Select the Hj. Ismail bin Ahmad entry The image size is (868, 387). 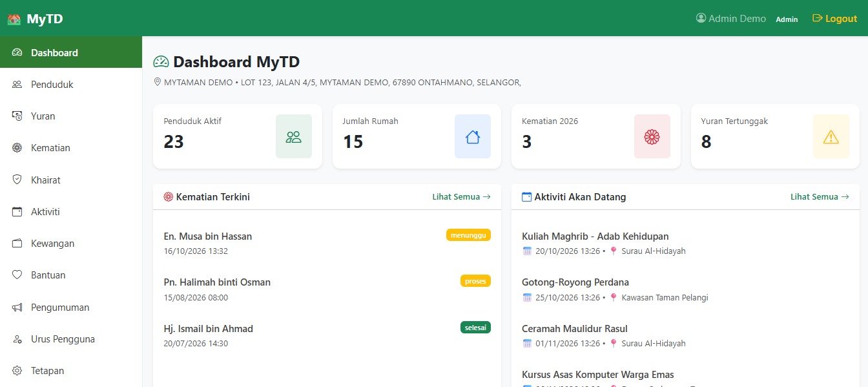tap(209, 329)
